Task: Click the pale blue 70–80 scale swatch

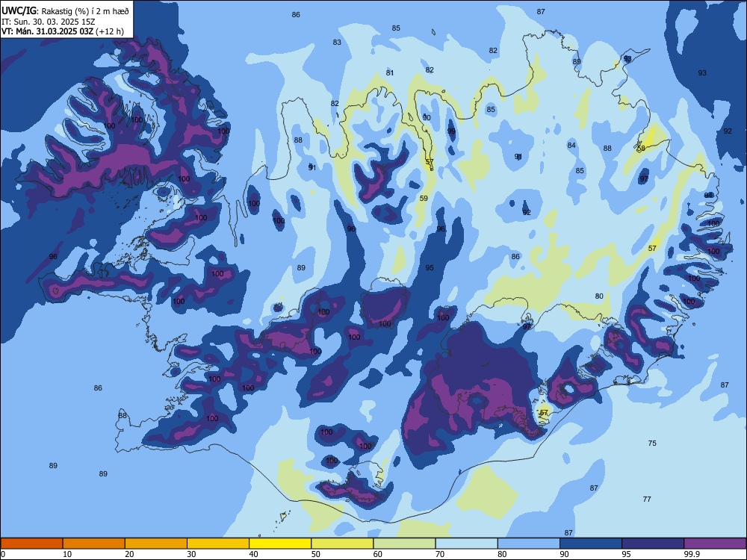Action: tap(467, 544)
